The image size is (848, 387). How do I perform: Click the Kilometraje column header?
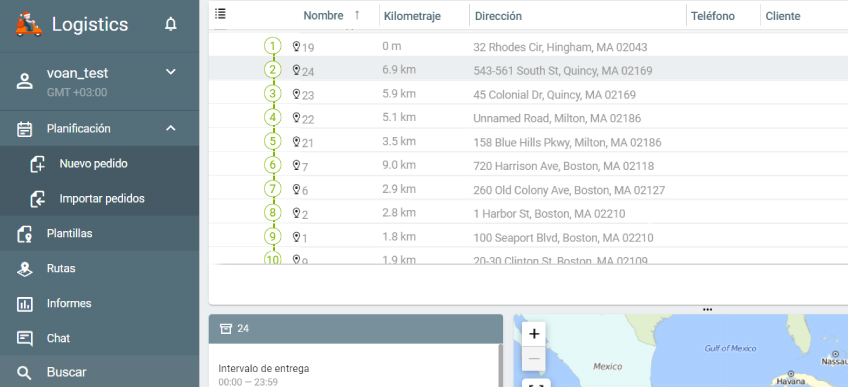(412, 16)
